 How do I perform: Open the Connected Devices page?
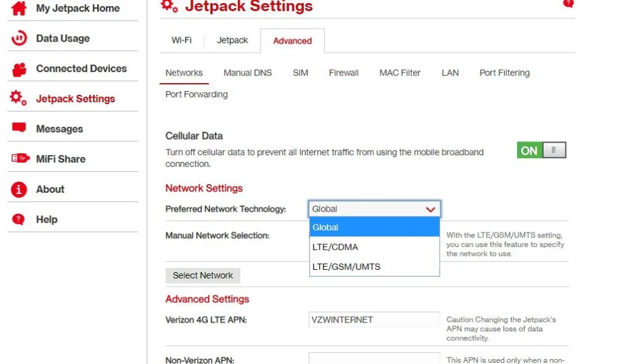pos(81,68)
